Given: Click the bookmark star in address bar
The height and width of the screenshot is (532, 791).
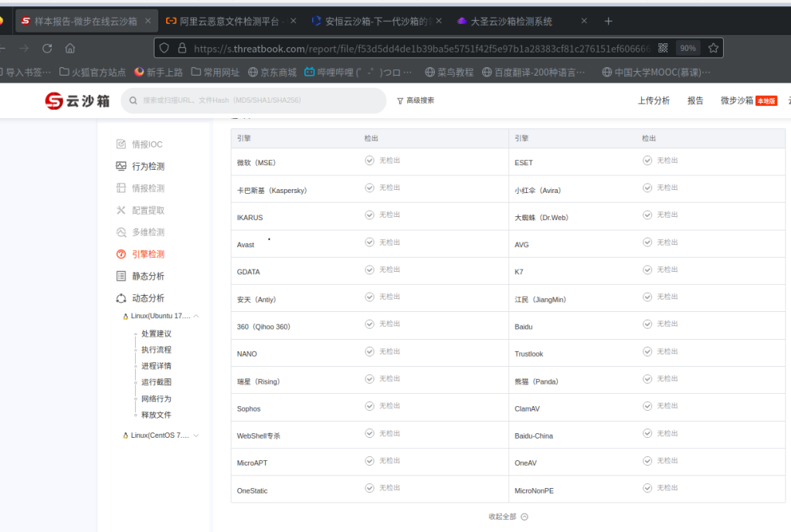Looking at the screenshot, I should (712, 47).
